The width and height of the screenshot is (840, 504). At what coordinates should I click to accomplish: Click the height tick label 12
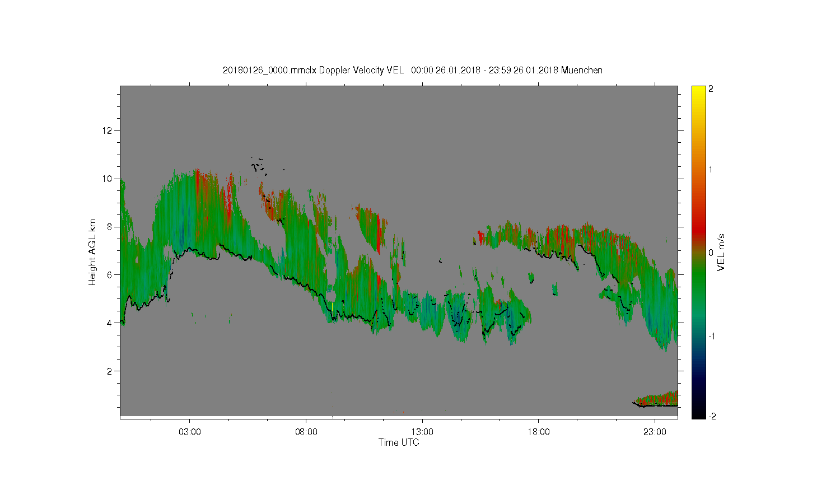[x=108, y=130]
